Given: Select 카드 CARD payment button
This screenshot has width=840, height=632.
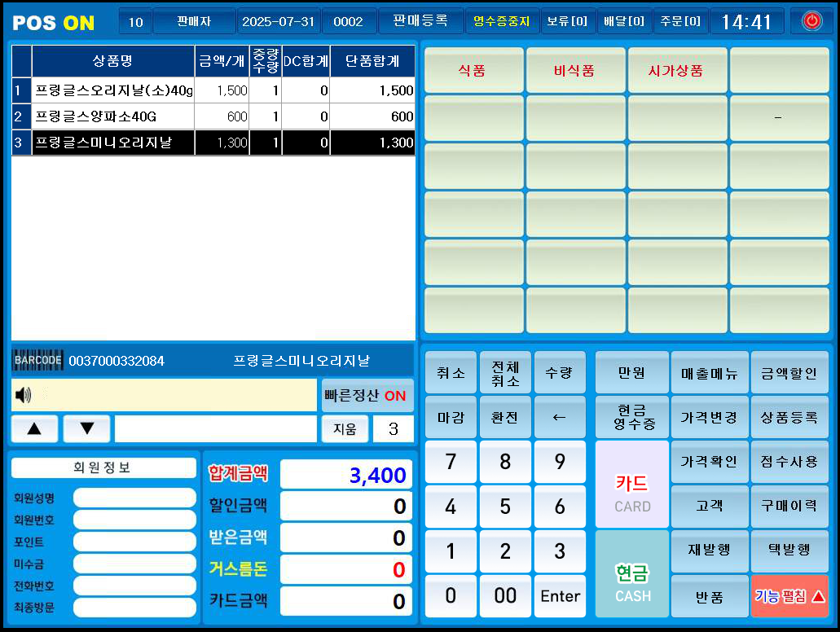Looking at the screenshot, I should tap(632, 484).
